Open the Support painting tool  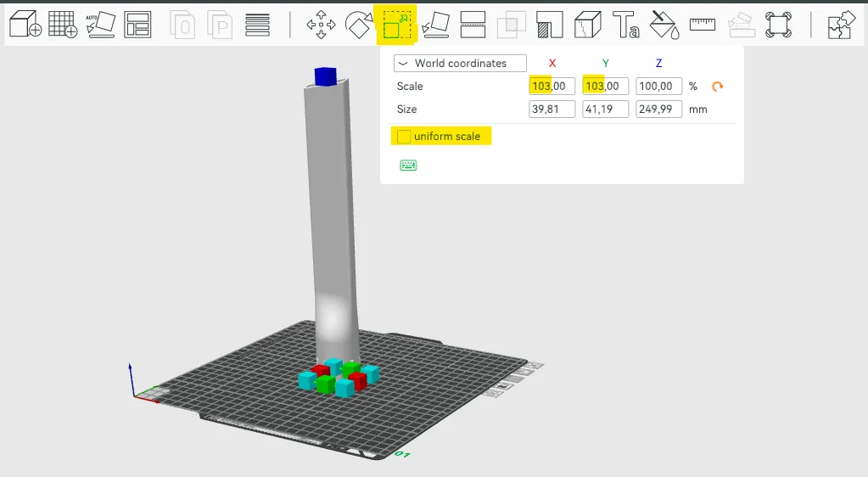(550, 25)
